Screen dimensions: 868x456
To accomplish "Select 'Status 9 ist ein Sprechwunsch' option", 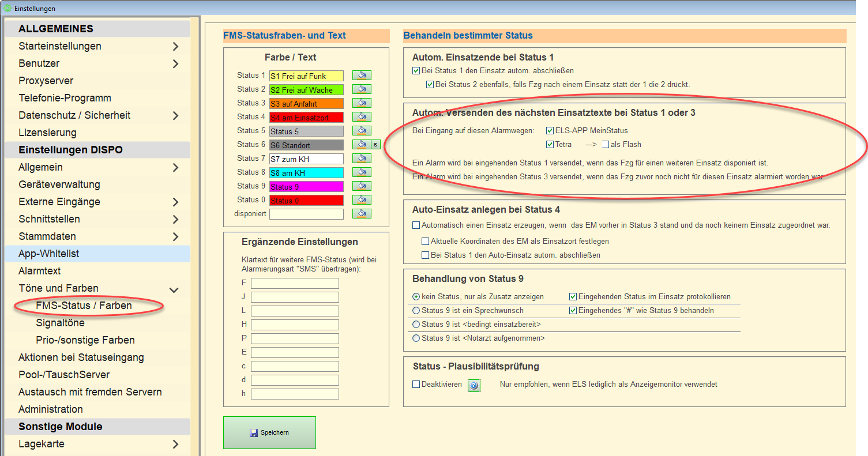I will pyautogui.click(x=416, y=311).
